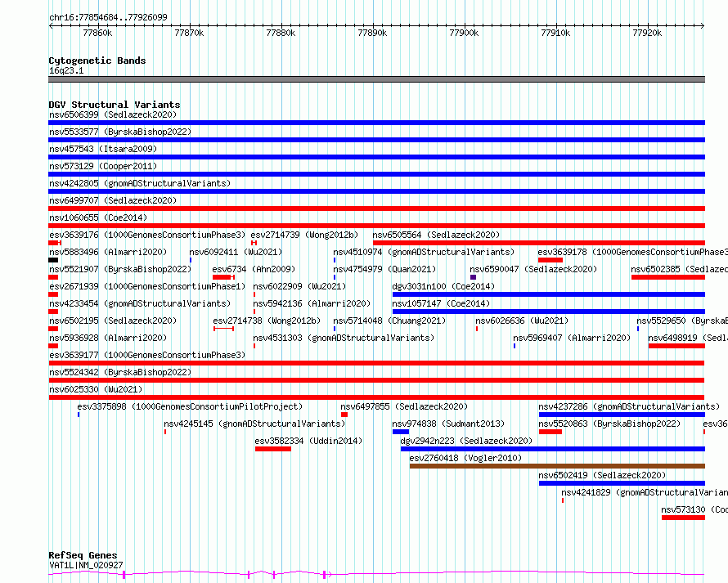The width and height of the screenshot is (728, 583).
Task: Click esv6734 (Ahn2009) label
Action: [254, 269]
